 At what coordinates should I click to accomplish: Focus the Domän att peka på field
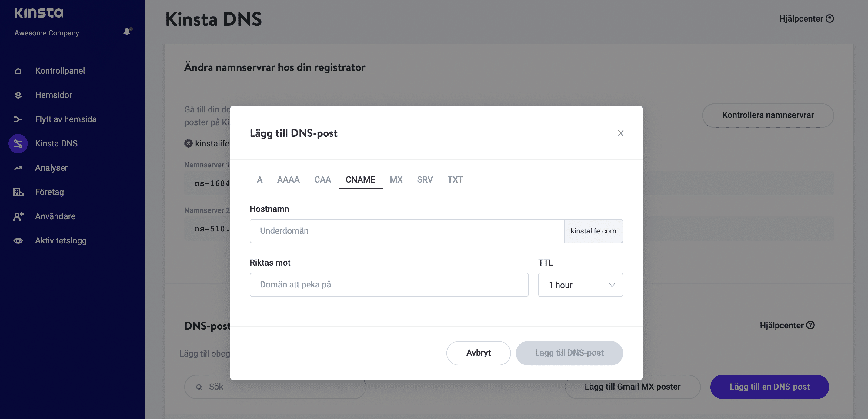[389, 285]
